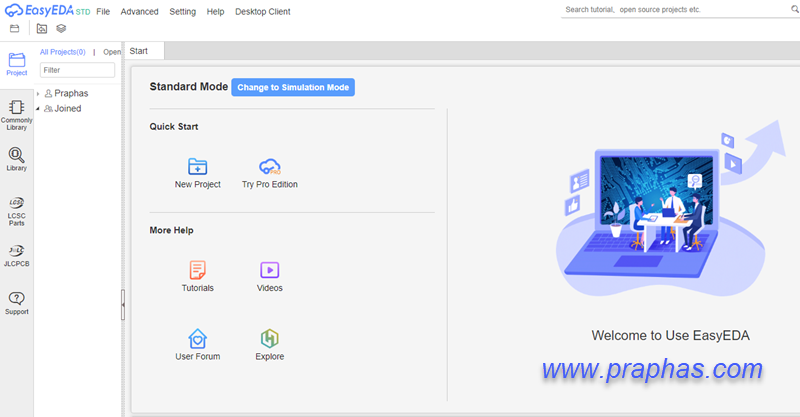Click the open project toolbar icon
The height and width of the screenshot is (417, 800).
click(x=15, y=29)
